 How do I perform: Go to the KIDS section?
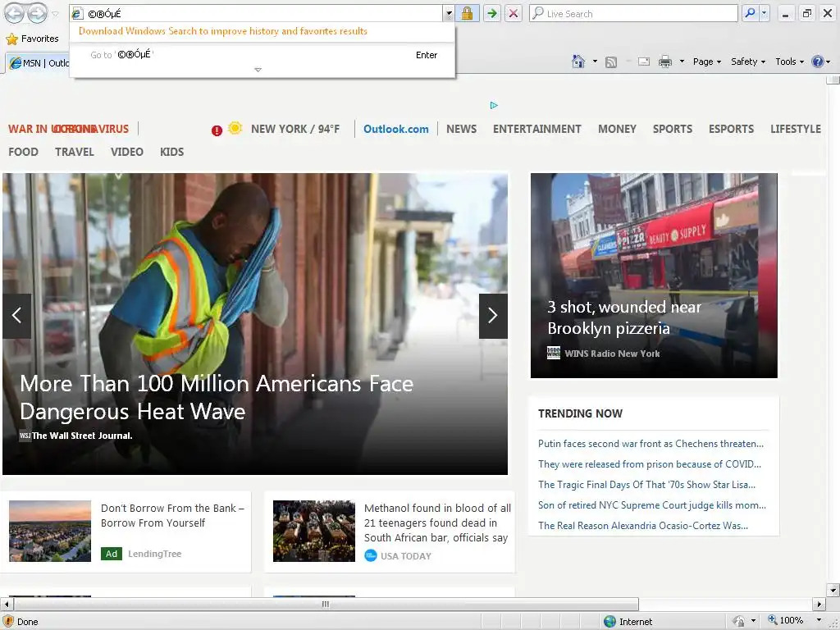(x=172, y=152)
